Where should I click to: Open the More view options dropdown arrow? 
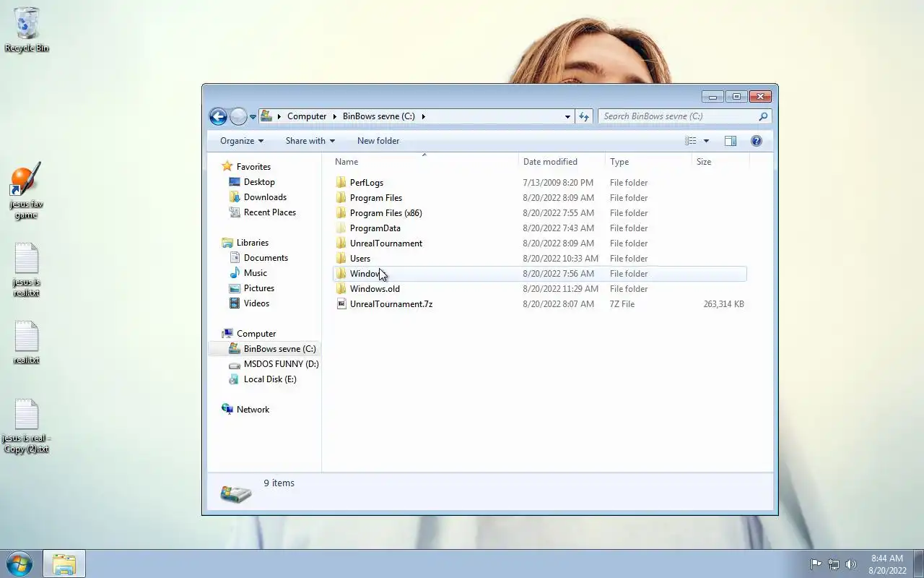click(706, 141)
